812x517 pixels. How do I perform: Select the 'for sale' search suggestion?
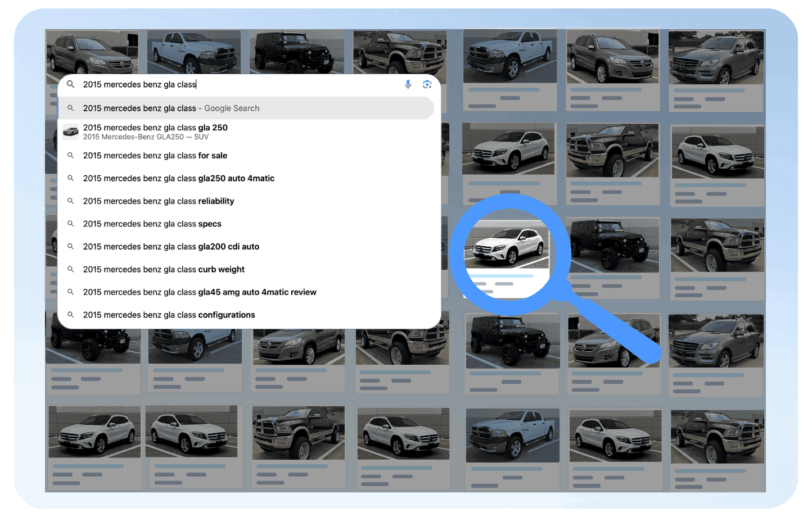[x=155, y=156]
